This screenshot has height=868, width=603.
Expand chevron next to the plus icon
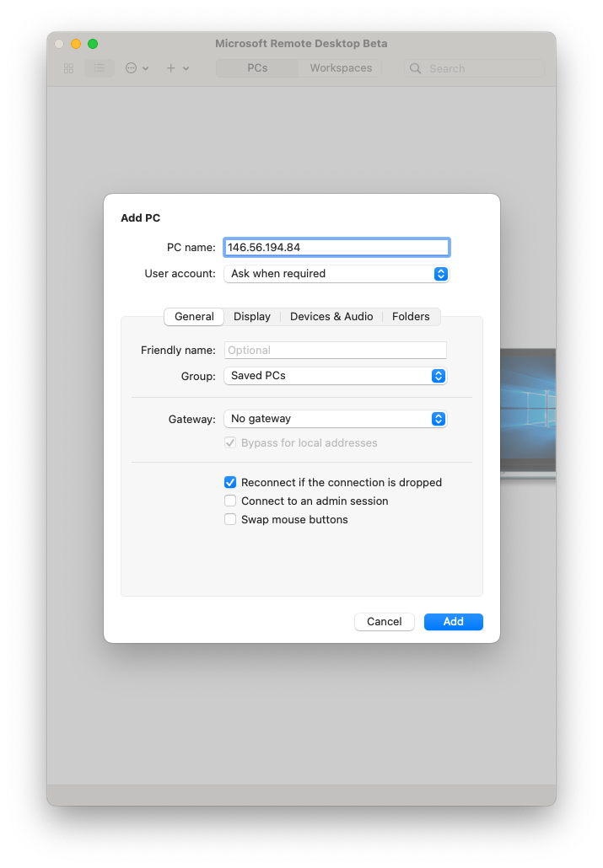coord(186,68)
